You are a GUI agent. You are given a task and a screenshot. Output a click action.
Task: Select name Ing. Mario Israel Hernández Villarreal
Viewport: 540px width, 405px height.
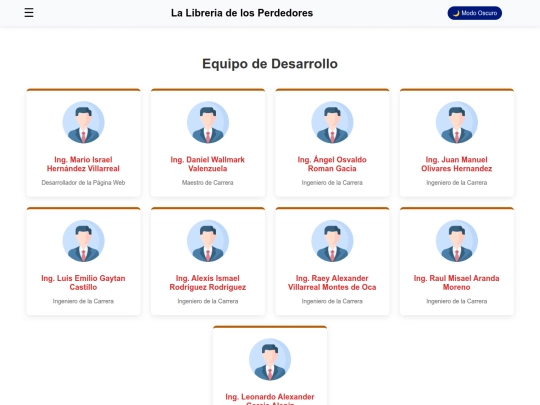[83, 164]
